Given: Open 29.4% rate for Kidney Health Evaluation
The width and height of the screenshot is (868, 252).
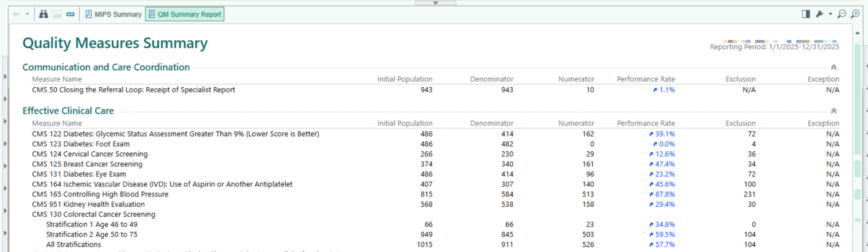Looking at the screenshot, I should [x=662, y=204].
